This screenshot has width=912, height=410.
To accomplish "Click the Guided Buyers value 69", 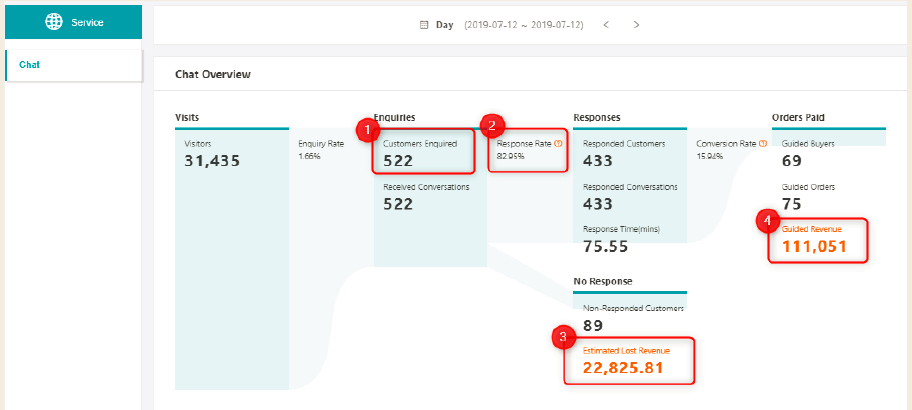I will coord(792,161).
